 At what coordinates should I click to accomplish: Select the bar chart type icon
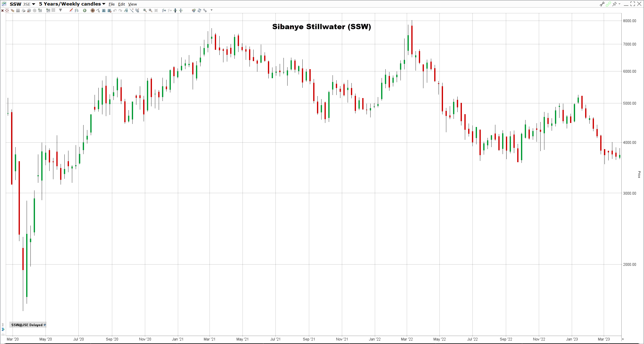[x=76, y=10]
